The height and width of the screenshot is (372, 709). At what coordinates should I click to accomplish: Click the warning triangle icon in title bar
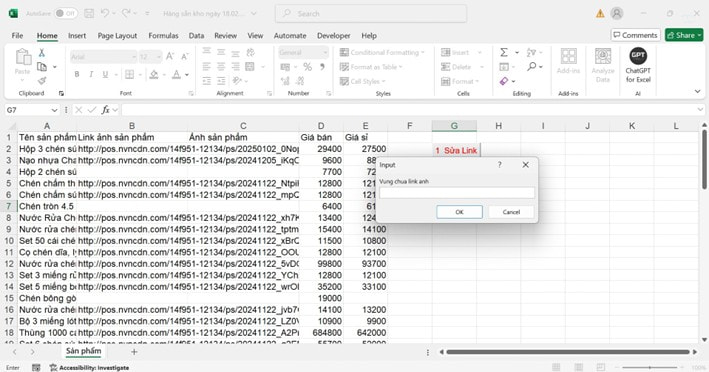point(600,14)
